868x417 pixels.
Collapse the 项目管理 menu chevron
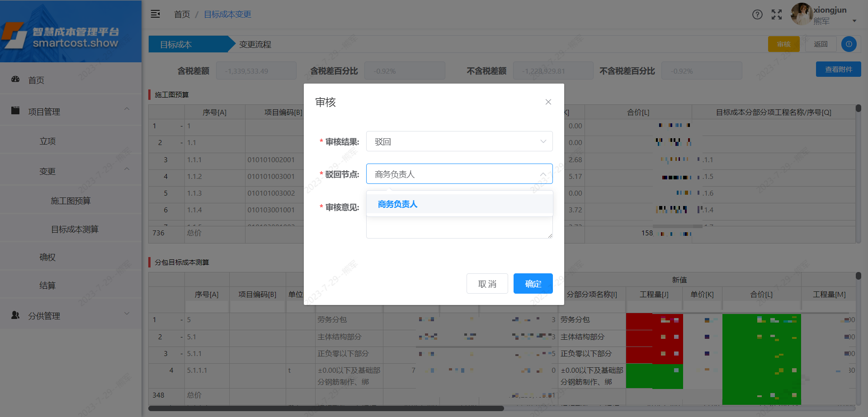click(x=127, y=109)
